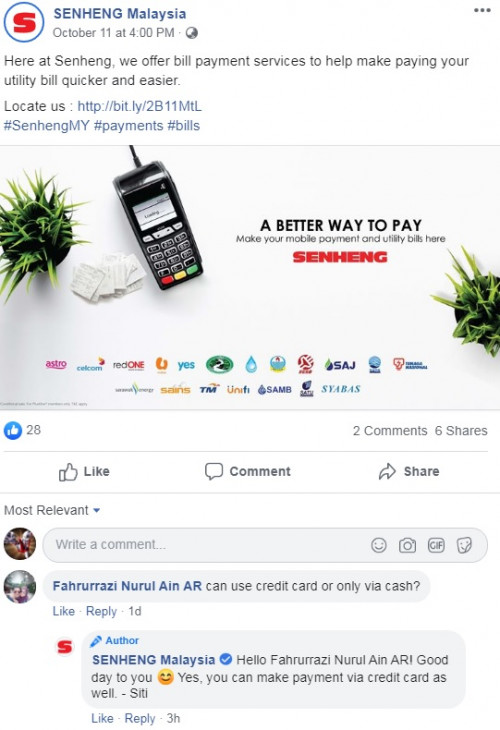View the 2 Comments count link
500x730 pixels.
coord(390,431)
